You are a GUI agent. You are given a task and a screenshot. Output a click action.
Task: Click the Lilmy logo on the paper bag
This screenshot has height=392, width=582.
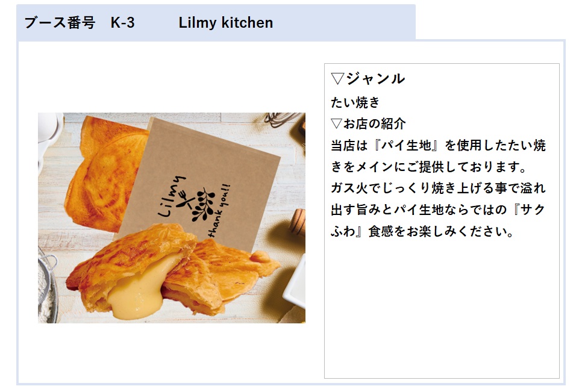172,196
